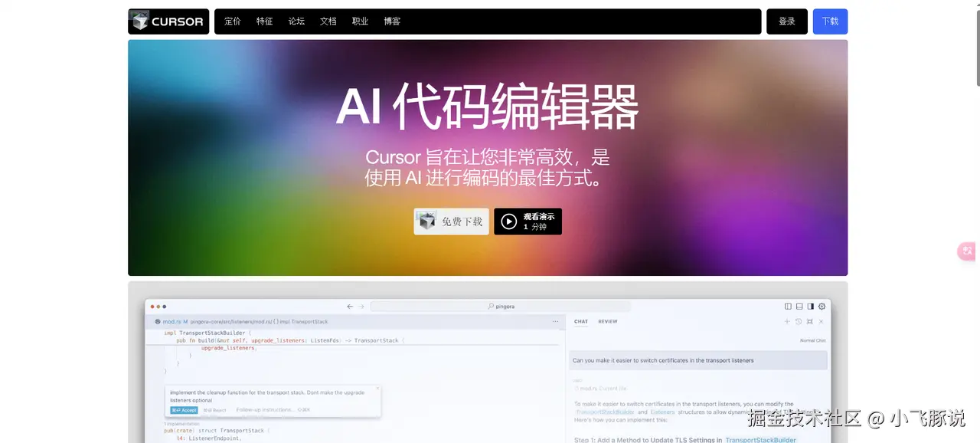Open chat history clock icon
Viewport: 980px width, 443px height.
coord(799,322)
